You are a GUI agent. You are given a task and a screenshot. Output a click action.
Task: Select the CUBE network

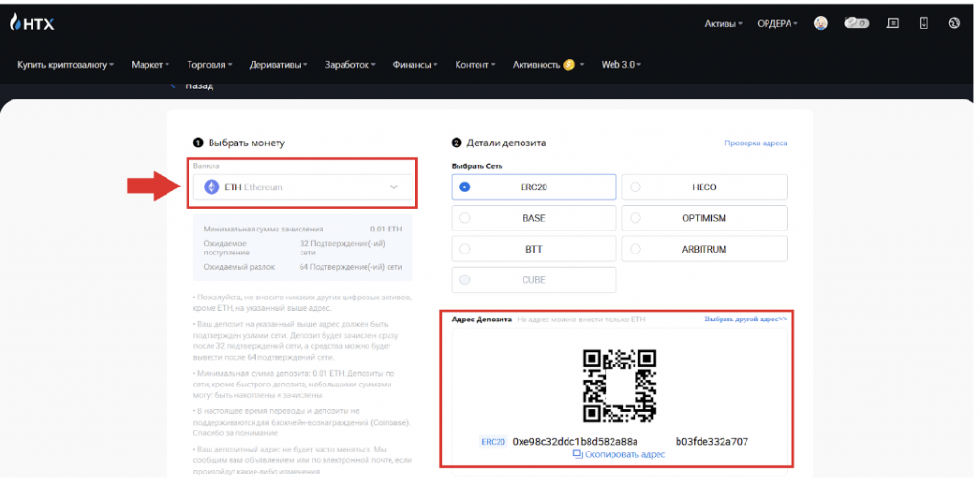click(x=534, y=280)
